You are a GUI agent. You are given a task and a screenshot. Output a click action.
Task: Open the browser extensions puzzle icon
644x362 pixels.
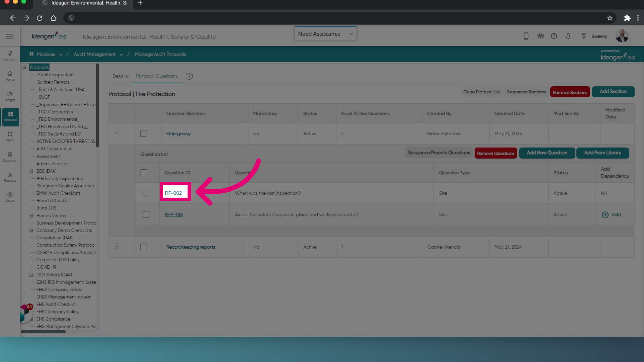coord(627,18)
